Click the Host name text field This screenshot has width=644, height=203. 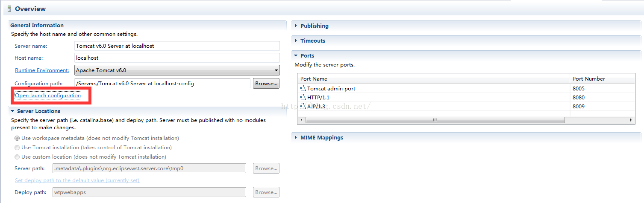click(x=177, y=58)
